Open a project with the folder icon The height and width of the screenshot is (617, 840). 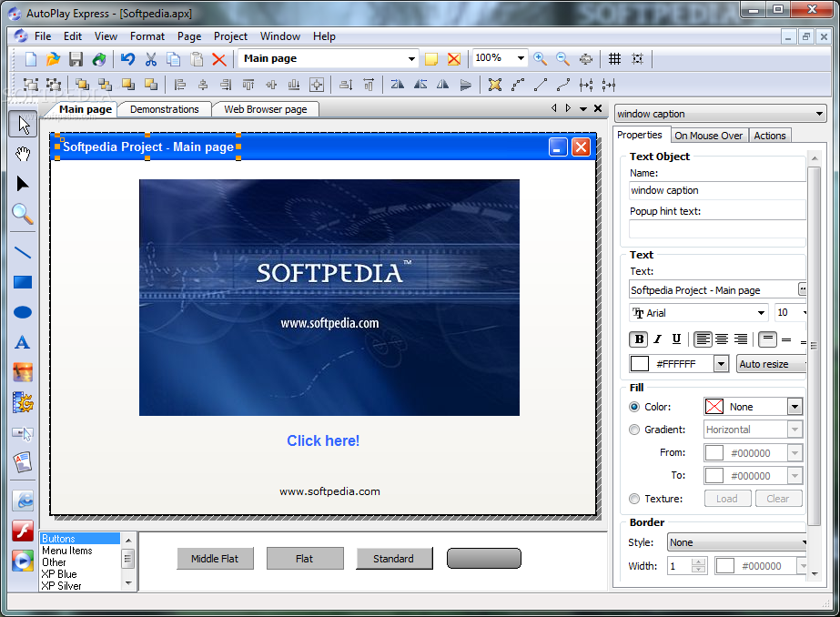(x=53, y=58)
